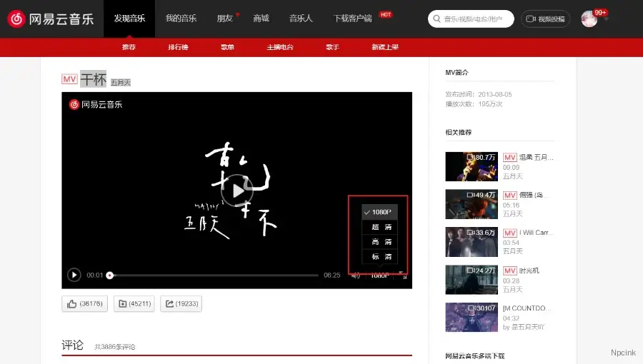Select the 歌手 sub-navigation item
Viewport: 643px width, 364px height.
click(332, 47)
